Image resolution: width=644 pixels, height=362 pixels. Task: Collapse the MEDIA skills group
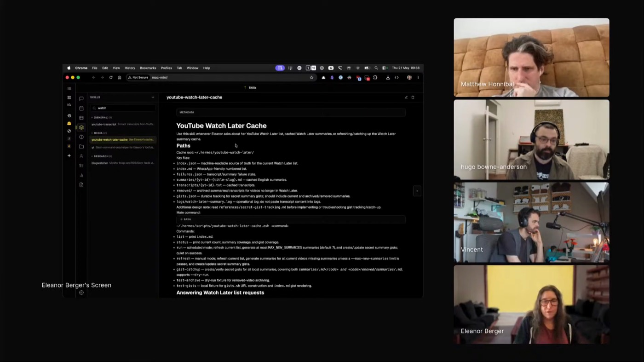coord(99,133)
